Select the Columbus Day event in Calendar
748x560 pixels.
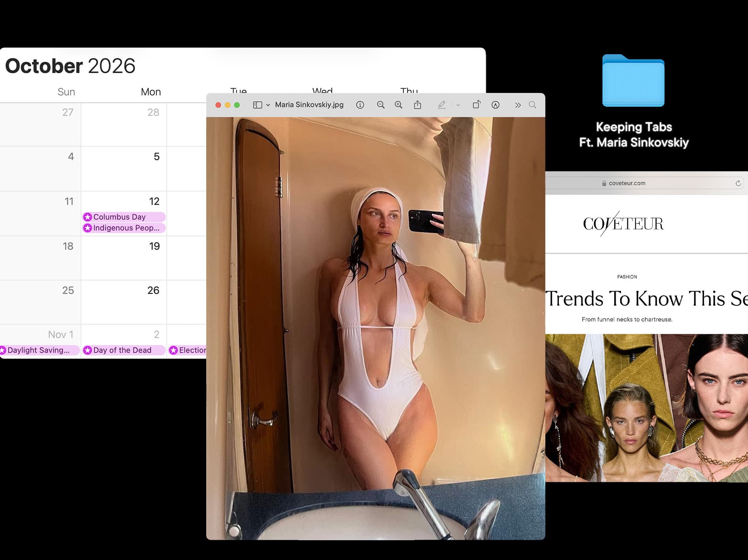coord(124,217)
